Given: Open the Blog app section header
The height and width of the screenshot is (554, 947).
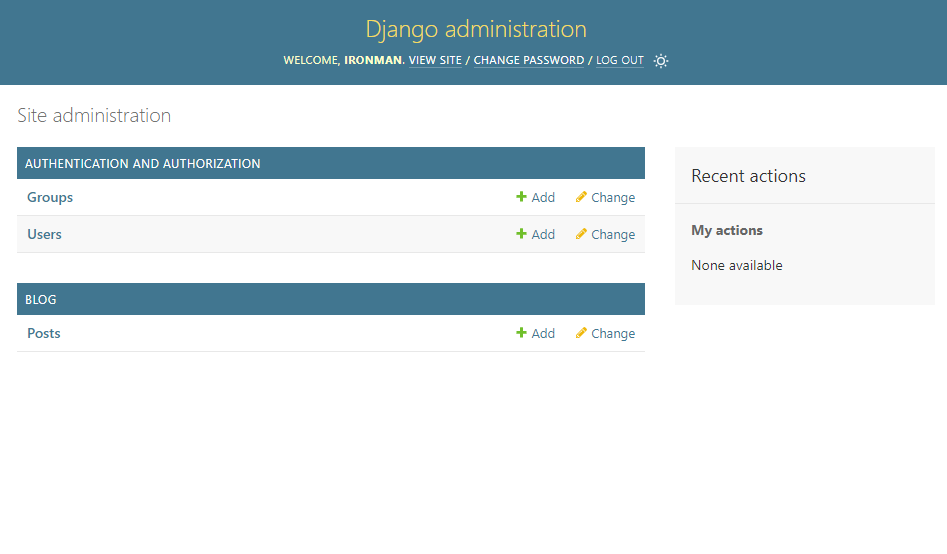Looking at the screenshot, I should [40, 300].
